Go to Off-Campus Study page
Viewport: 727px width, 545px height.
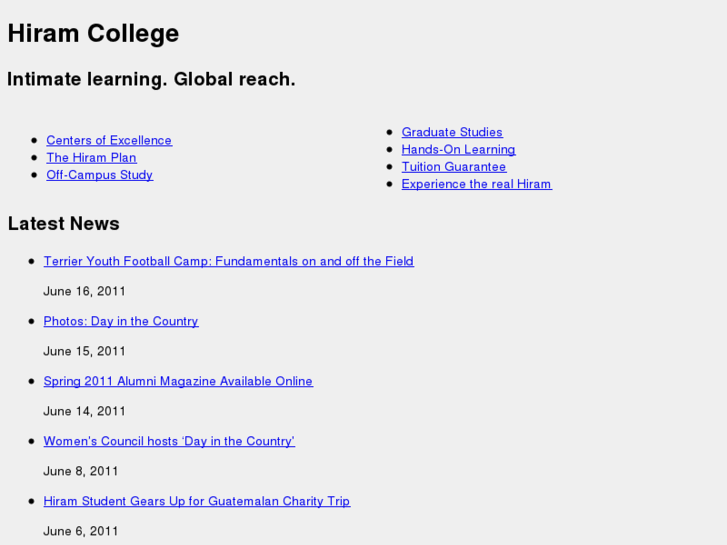pyautogui.click(x=99, y=175)
